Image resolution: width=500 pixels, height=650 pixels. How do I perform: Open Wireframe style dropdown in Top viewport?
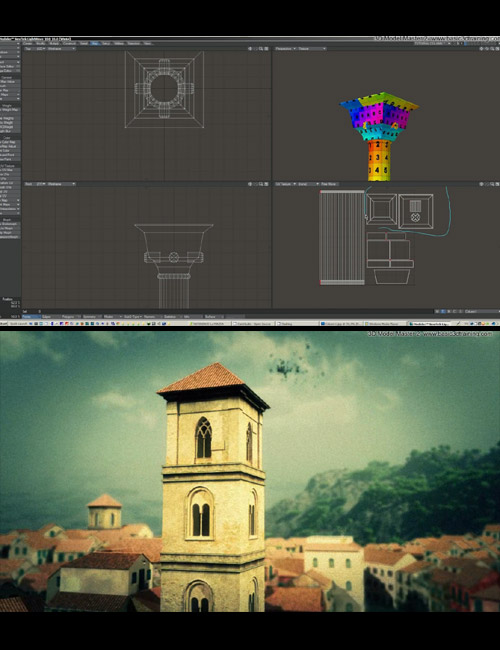coord(61,49)
